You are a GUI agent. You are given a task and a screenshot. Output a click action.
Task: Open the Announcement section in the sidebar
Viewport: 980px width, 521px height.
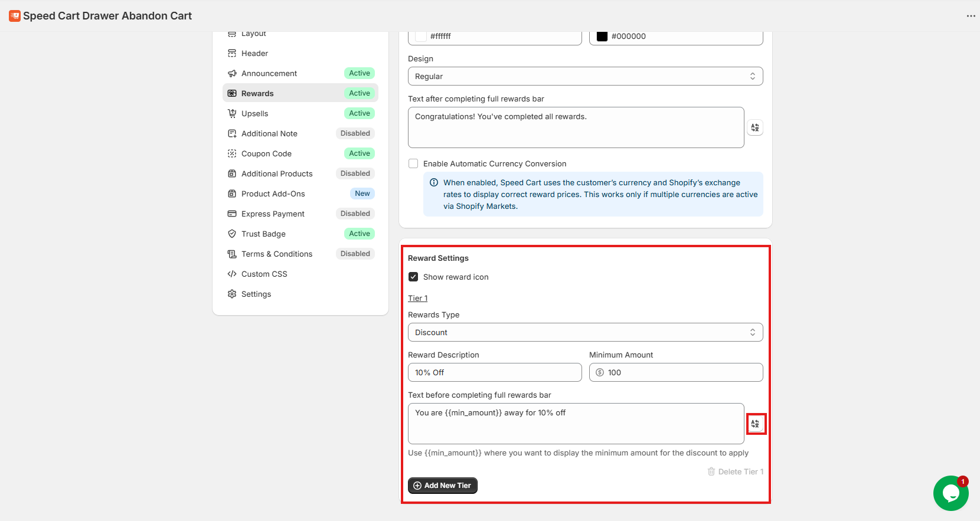coord(269,73)
